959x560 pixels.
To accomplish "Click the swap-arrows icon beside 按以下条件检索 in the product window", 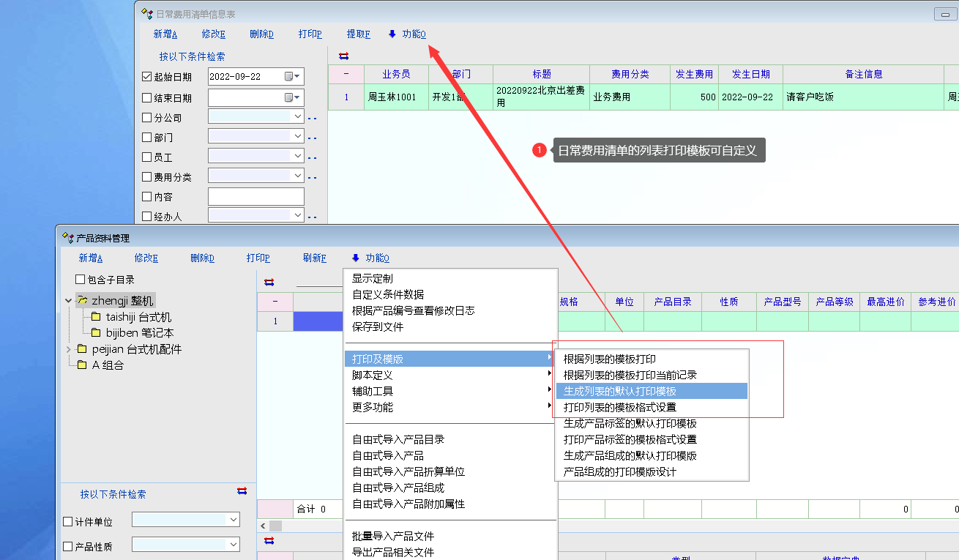I will click(x=242, y=490).
